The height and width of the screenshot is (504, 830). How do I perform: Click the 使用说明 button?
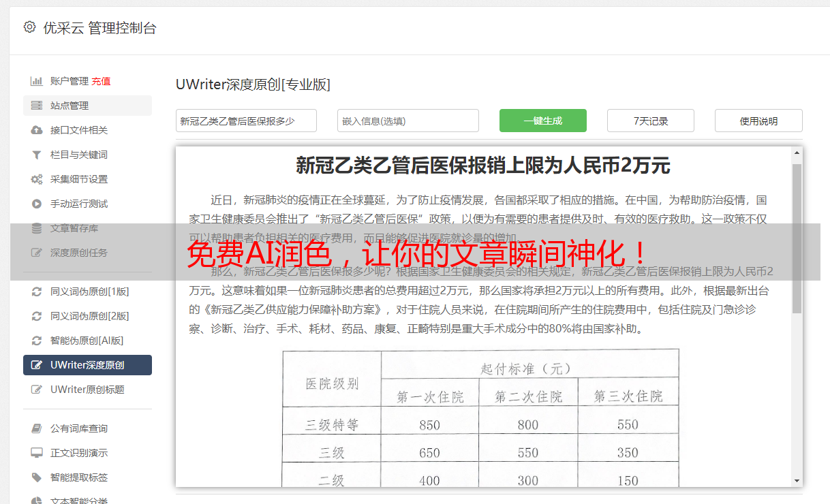[758, 121]
